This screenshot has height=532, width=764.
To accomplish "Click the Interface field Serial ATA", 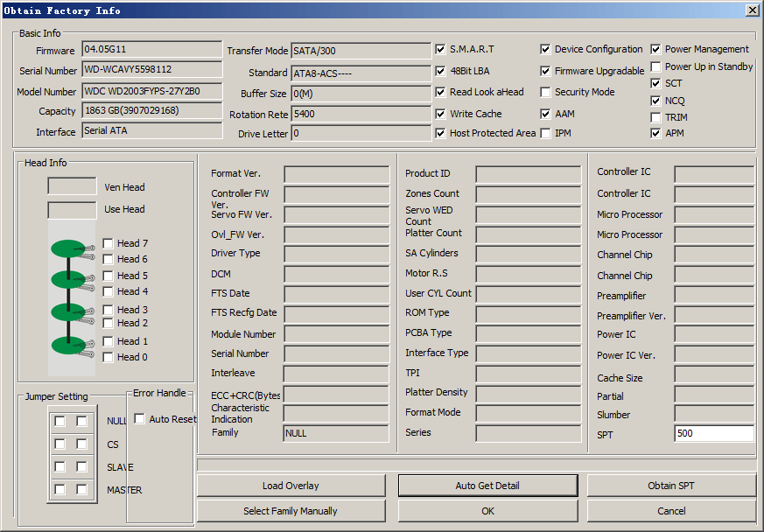I will click(x=152, y=130).
